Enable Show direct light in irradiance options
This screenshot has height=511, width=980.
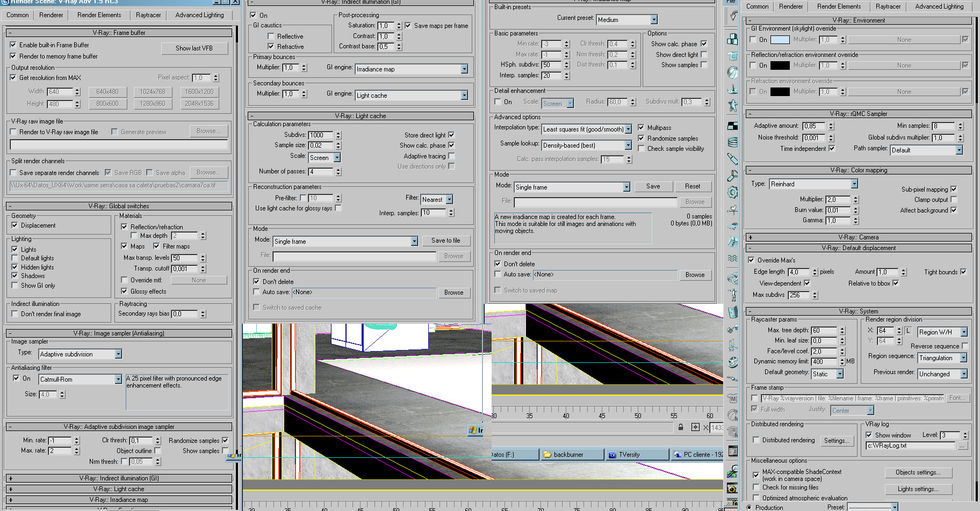[x=704, y=54]
